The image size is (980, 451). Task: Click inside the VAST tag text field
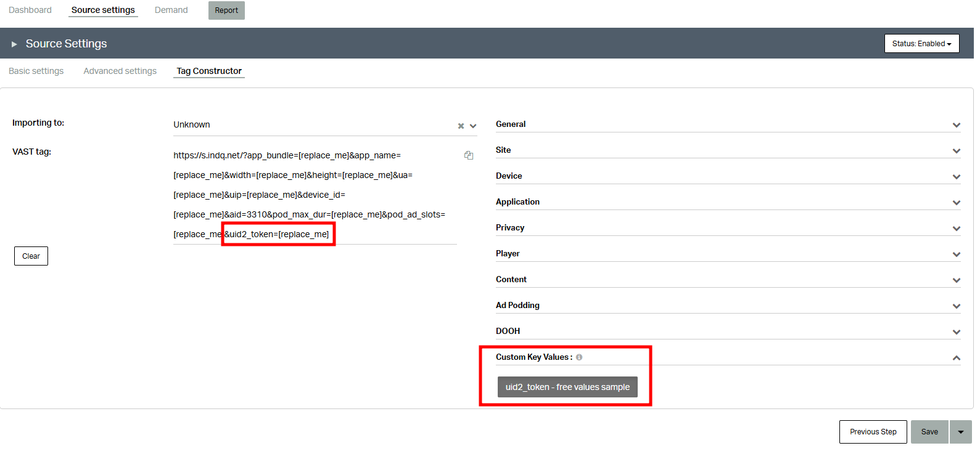[315, 195]
